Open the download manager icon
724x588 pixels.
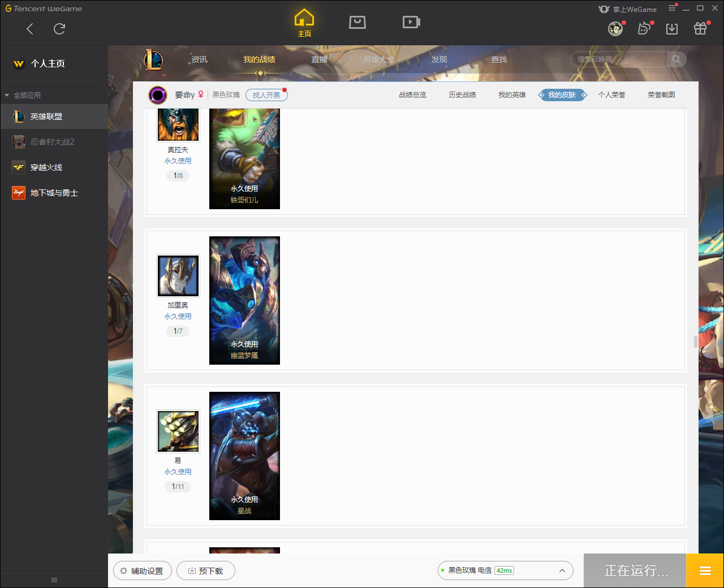click(x=672, y=29)
